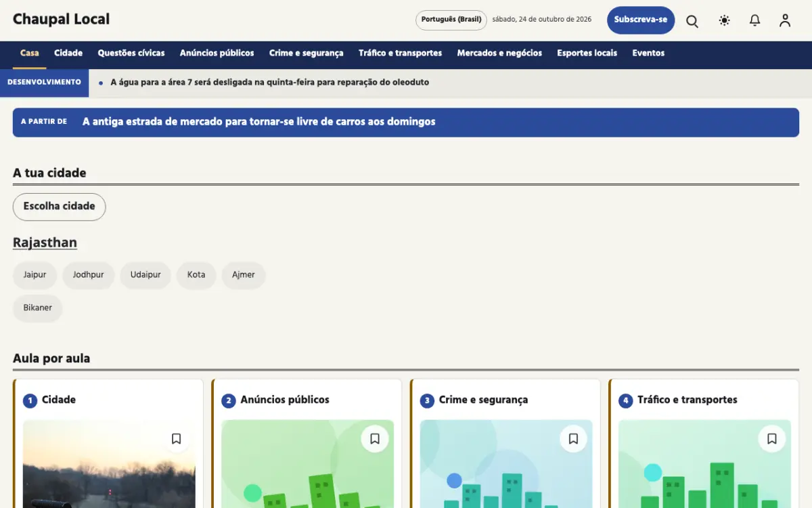This screenshot has width=812, height=508.
Task: Open Tráfico e transportes card illustration
Action: 704,464
